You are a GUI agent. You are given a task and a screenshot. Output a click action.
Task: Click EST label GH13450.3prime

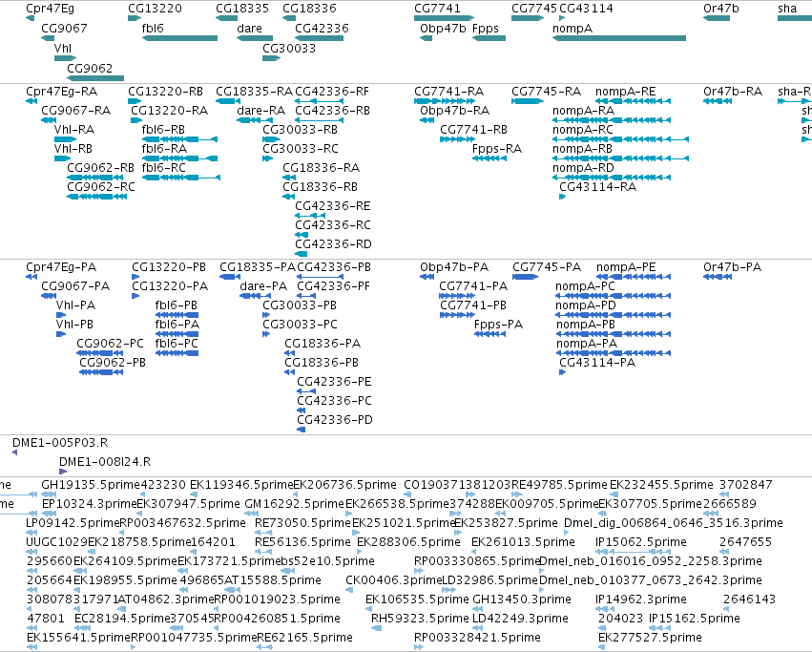click(522, 599)
